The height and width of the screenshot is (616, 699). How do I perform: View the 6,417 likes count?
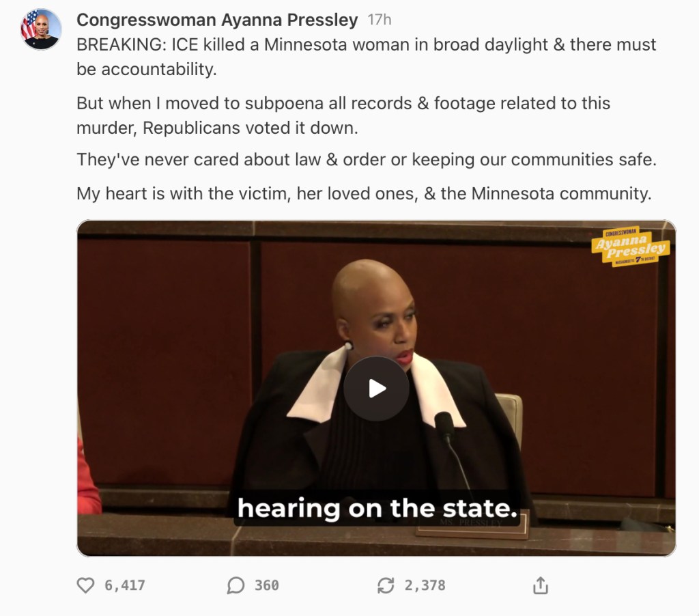click(125, 585)
